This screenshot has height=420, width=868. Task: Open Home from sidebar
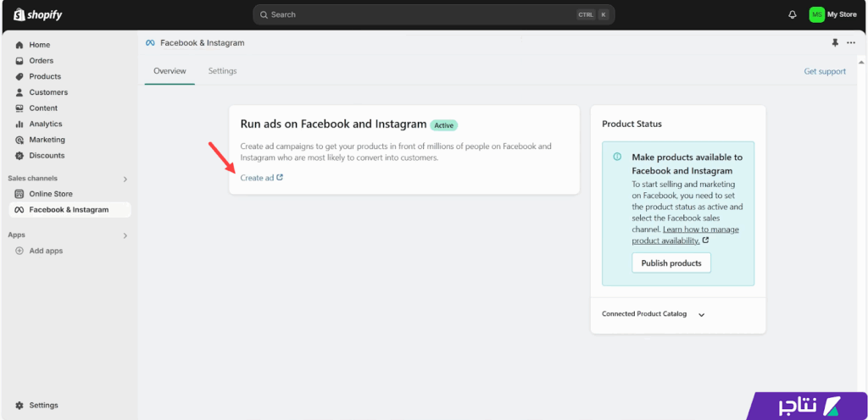pyautogui.click(x=39, y=45)
